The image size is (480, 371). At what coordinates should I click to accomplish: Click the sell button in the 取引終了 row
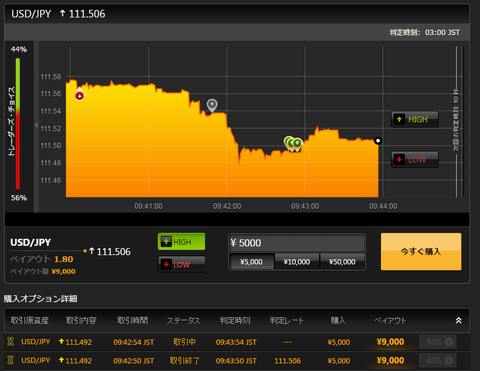[x=438, y=360]
